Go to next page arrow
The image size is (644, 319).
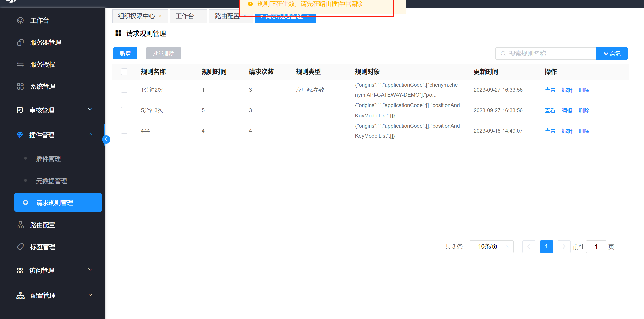[x=564, y=246]
